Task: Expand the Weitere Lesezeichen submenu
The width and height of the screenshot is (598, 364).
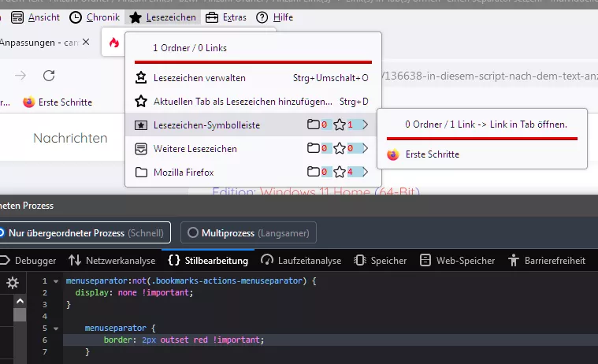Action: 365,148
